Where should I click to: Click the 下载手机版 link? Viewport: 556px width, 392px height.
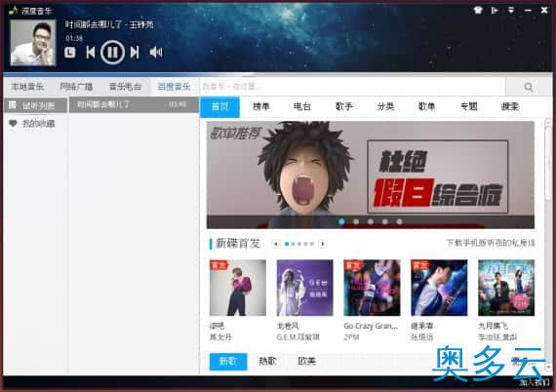491,243
